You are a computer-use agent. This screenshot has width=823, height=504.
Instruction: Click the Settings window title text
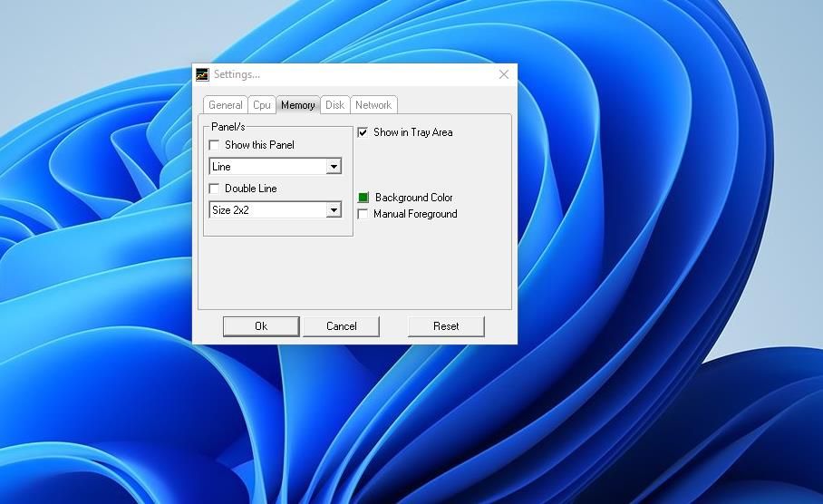[237, 74]
